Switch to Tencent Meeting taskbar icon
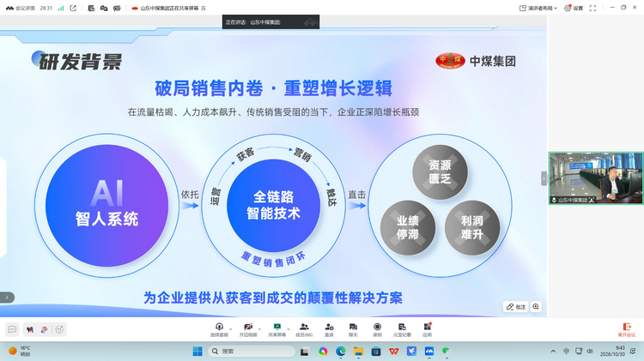Viewport: 644px width, 361px height. pos(429,352)
